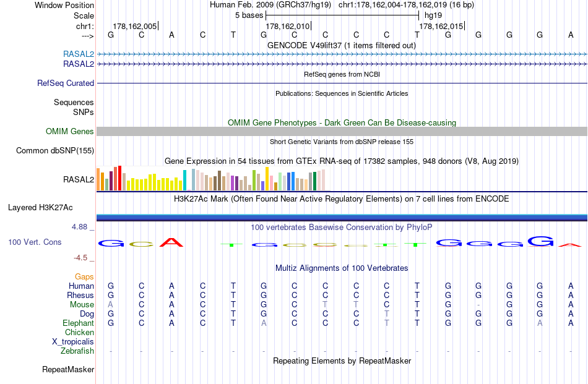Click the -4.5 PhyloP lower scale value

pyautogui.click(x=80, y=258)
